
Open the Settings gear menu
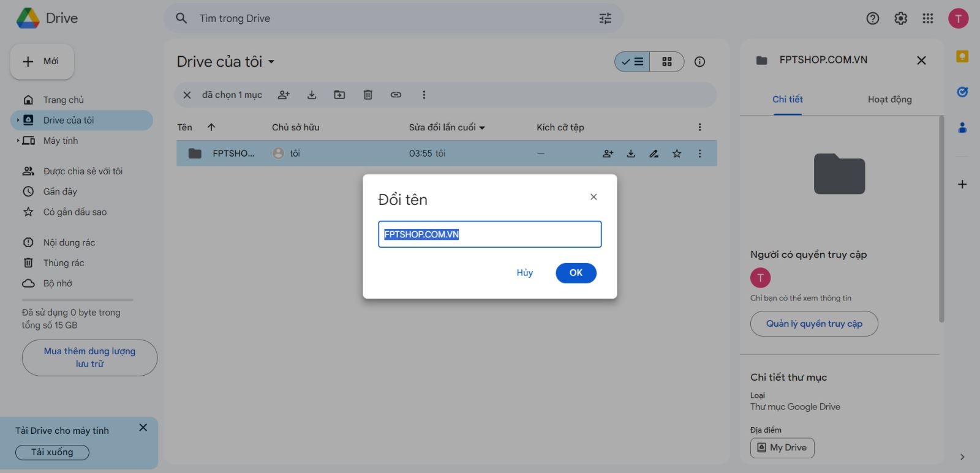(x=900, y=18)
